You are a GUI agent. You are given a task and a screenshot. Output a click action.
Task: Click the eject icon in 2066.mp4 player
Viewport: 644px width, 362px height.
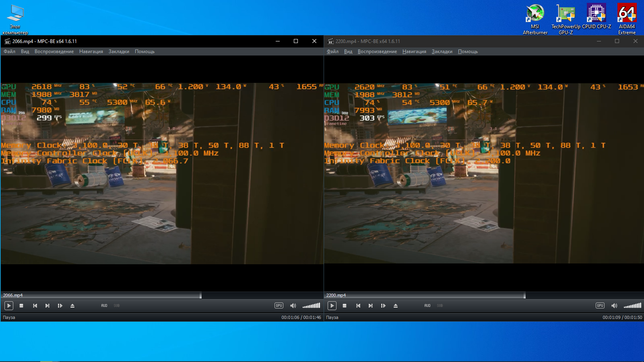click(72, 306)
